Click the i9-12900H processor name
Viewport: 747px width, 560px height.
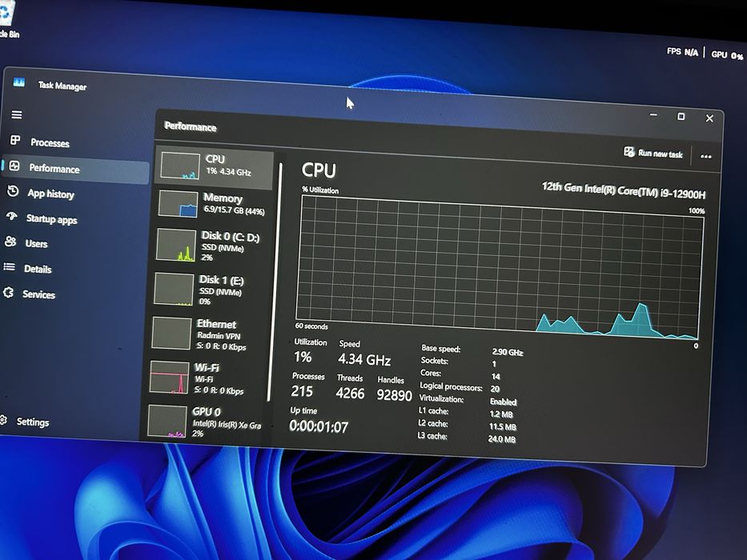[x=624, y=190]
